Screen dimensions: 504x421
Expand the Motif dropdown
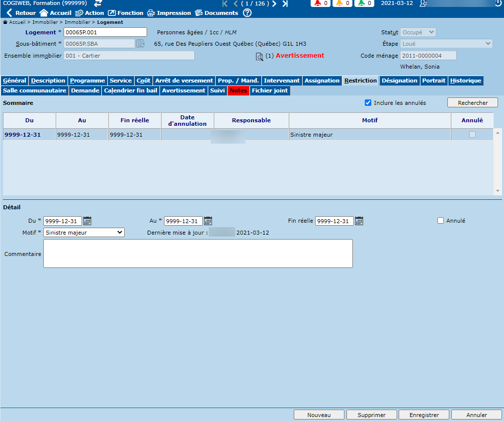pyautogui.click(x=84, y=232)
